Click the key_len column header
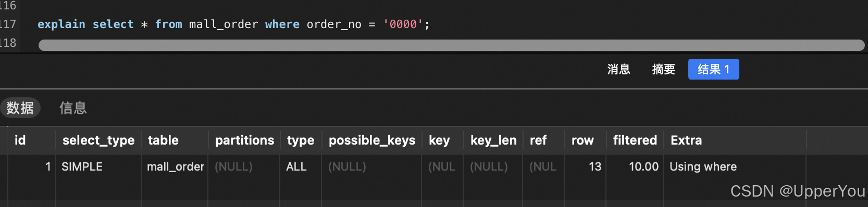 click(x=493, y=140)
